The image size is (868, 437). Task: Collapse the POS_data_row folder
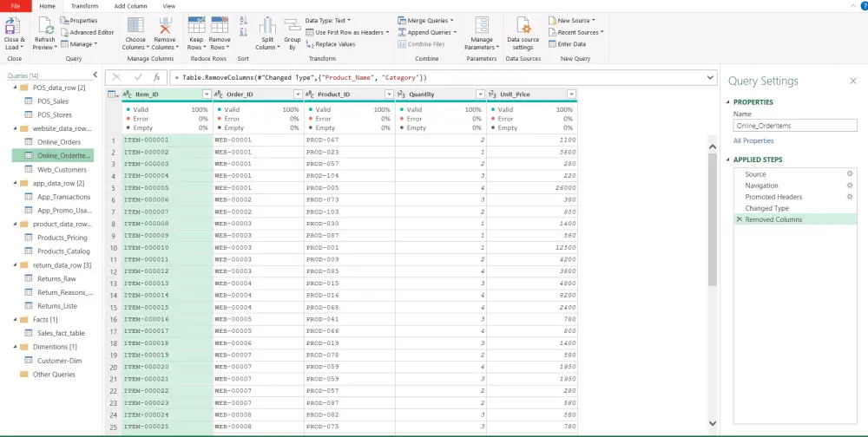point(14,88)
